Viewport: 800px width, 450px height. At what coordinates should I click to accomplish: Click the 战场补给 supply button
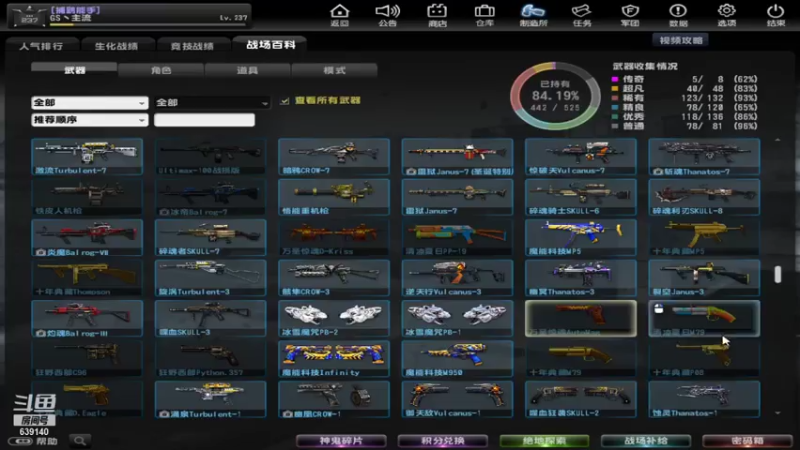click(x=645, y=441)
